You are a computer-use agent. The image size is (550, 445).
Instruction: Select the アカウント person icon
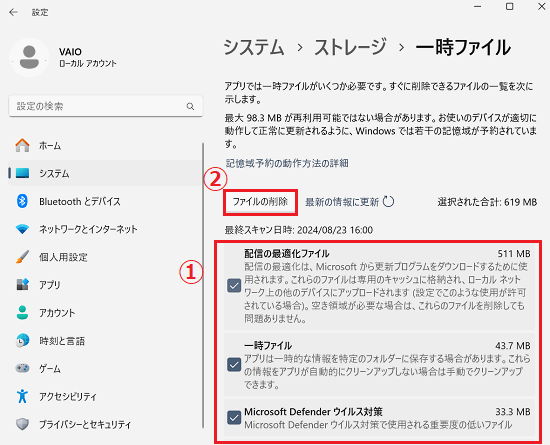(22, 312)
